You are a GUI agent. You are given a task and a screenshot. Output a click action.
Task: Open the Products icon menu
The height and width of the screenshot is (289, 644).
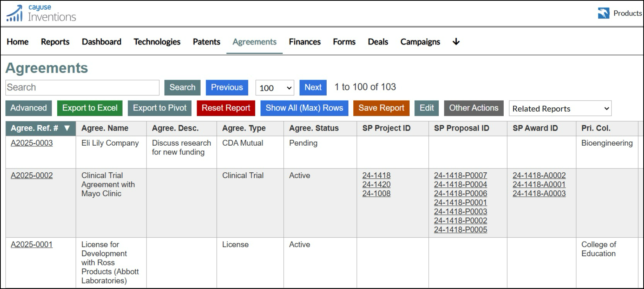coord(603,13)
